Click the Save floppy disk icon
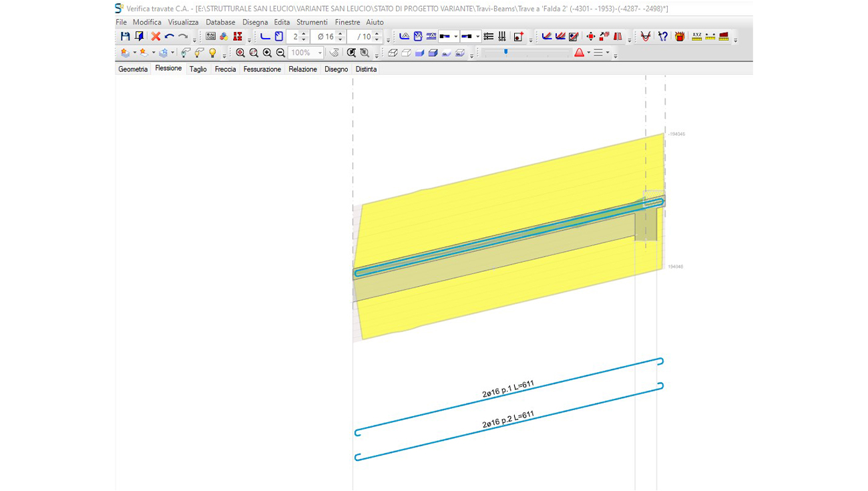The height and width of the screenshot is (491, 868). click(x=125, y=37)
